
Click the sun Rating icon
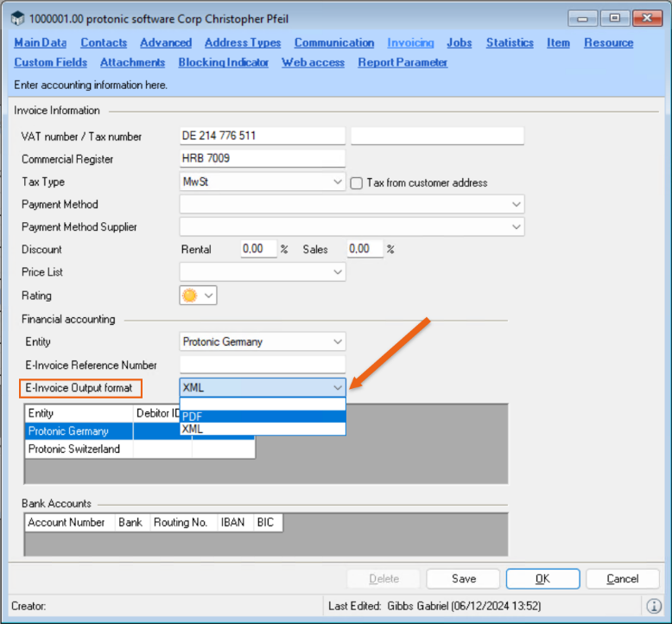coord(189,296)
